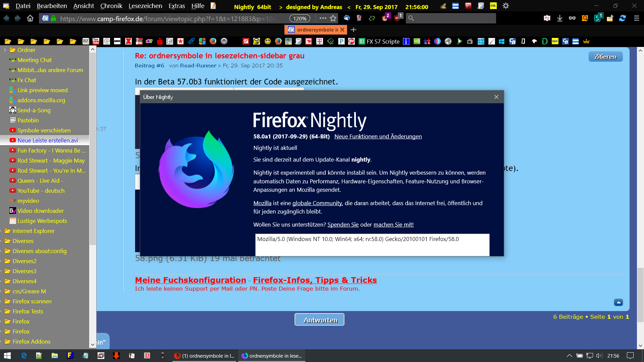Open the Lesezeichen menu
This screenshot has width=644, height=362.
tap(145, 6)
